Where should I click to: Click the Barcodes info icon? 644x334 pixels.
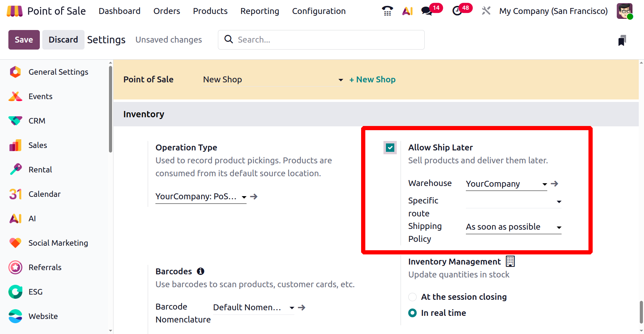point(200,271)
